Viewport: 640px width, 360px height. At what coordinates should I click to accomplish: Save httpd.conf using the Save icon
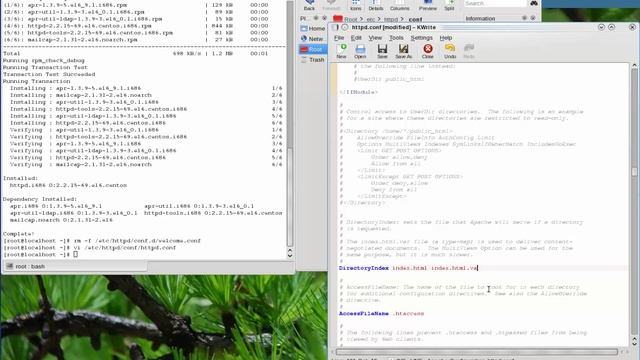(382, 51)
